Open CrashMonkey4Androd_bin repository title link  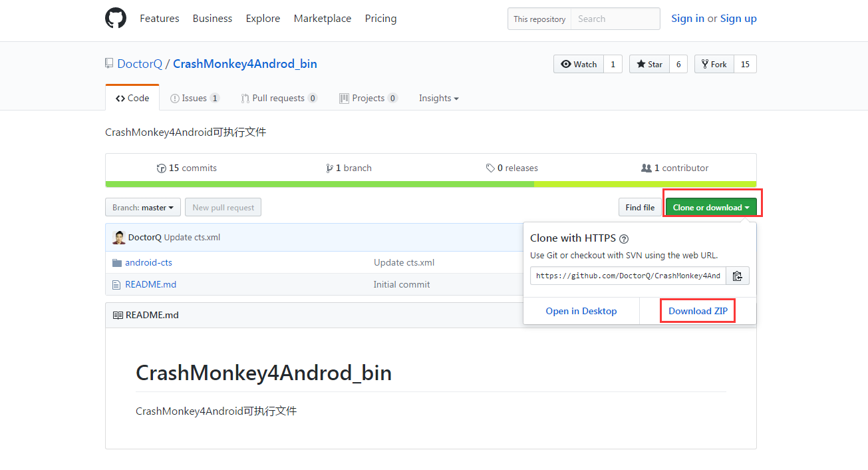[245, 64]
